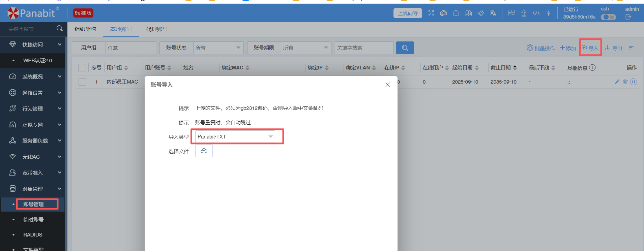Expand 无线AC sidebar menu
This screenshot has width=644, height=251.
(32, 157)
